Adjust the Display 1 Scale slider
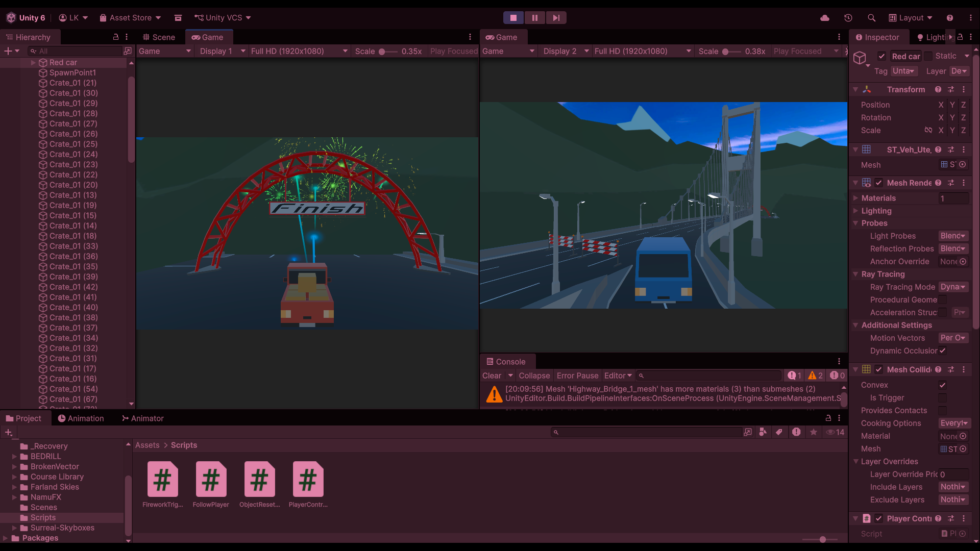The height and width of the screenshot is (551, 980). pyautogui.click(x=383, y=52)
